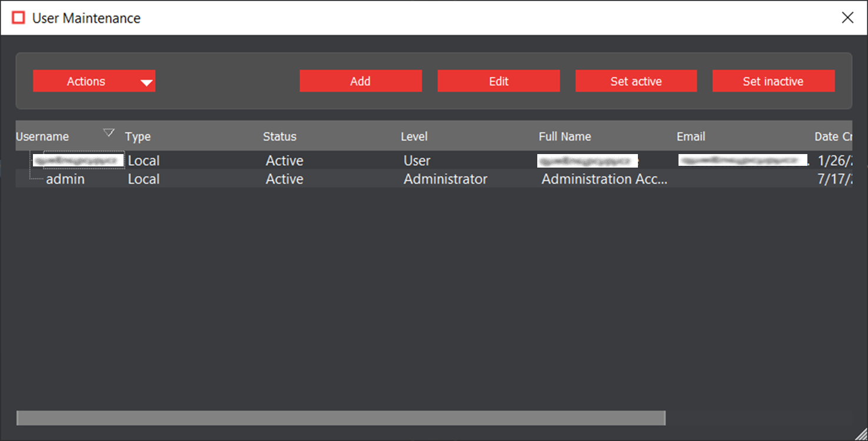Click the Status column header

point(280,136)
